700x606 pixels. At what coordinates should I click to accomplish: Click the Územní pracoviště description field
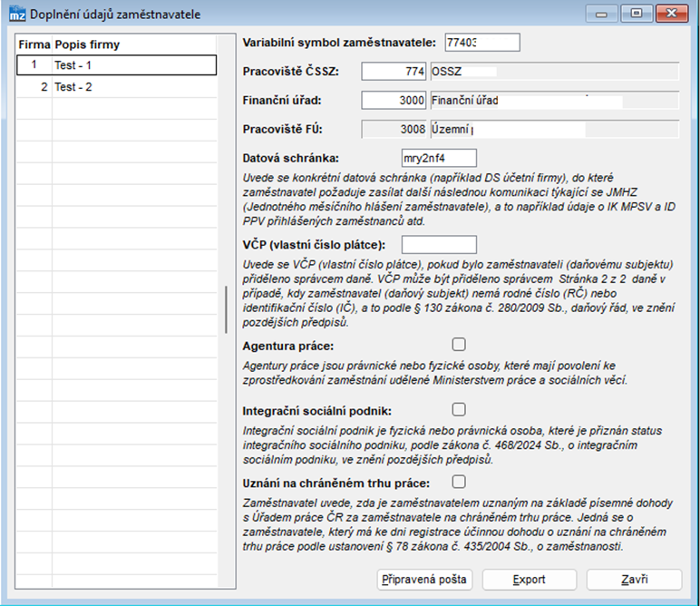coord(554,130)
